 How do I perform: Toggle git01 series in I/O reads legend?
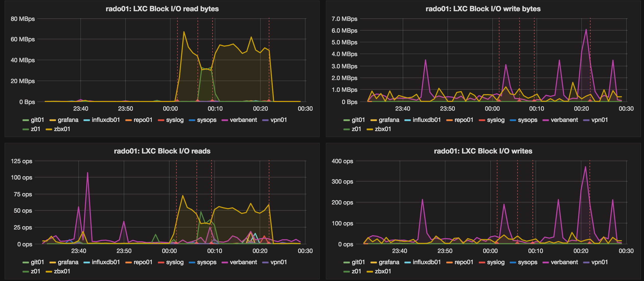37,262
